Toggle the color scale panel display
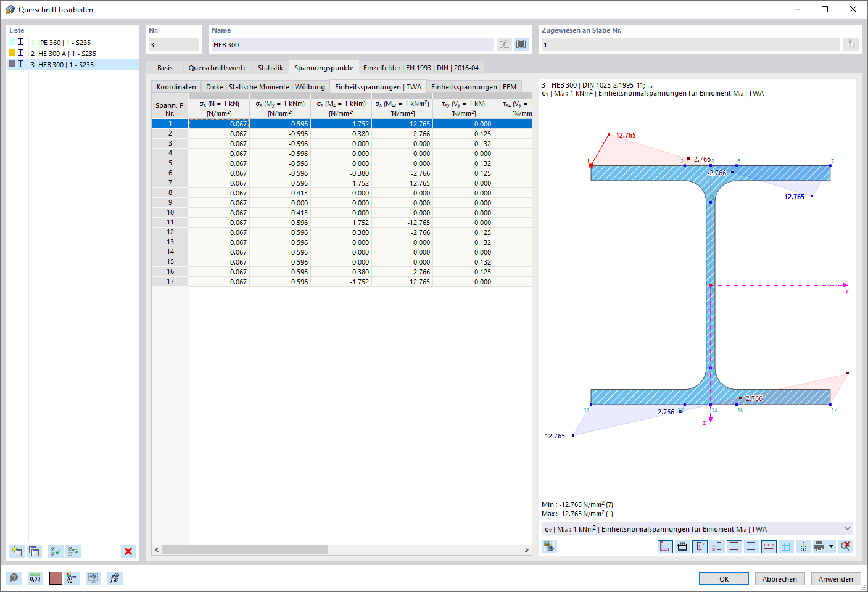This screenshot has width=868, height=592. [803, 546]
